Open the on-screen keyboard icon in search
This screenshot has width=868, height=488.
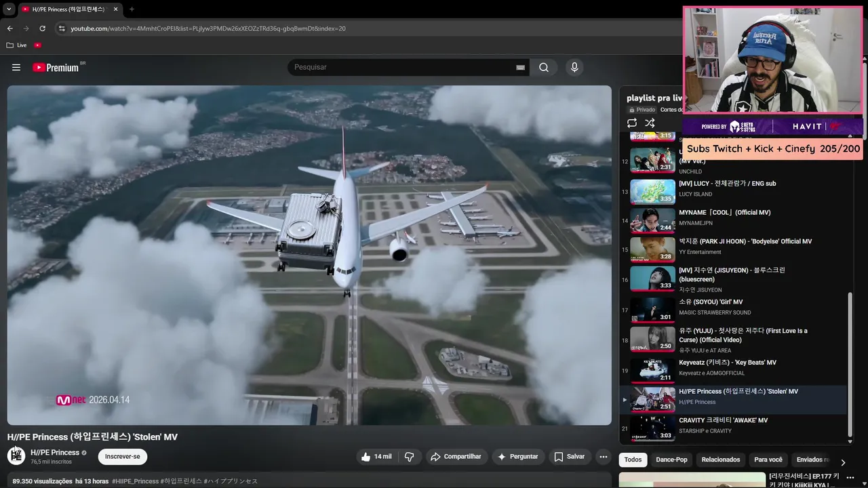(x=520, y=67)
